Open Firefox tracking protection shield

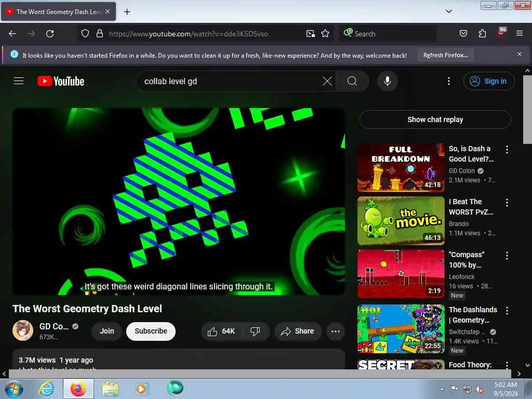85,34
